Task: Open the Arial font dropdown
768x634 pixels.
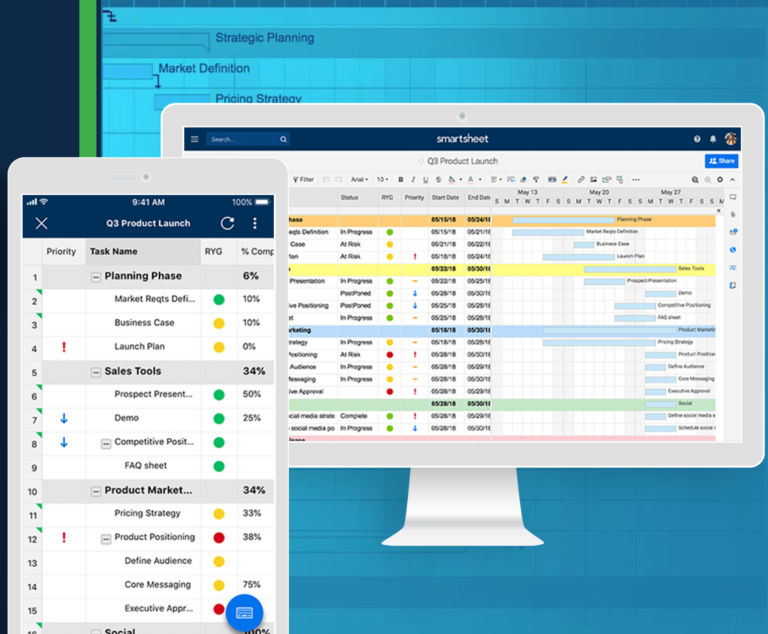Action: click(359, 180)
